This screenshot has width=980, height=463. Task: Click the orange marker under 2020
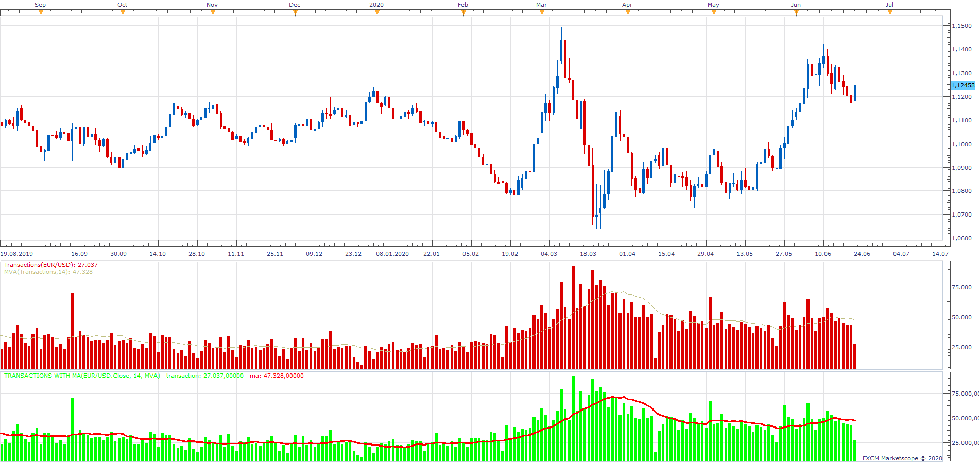tap(377, 12)
